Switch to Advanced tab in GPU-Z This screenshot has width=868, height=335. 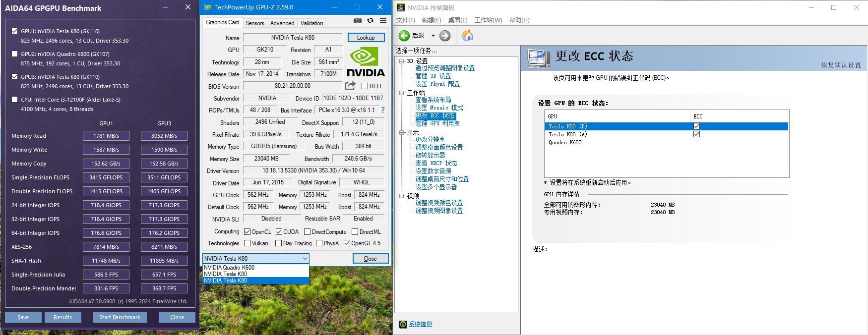282,23
